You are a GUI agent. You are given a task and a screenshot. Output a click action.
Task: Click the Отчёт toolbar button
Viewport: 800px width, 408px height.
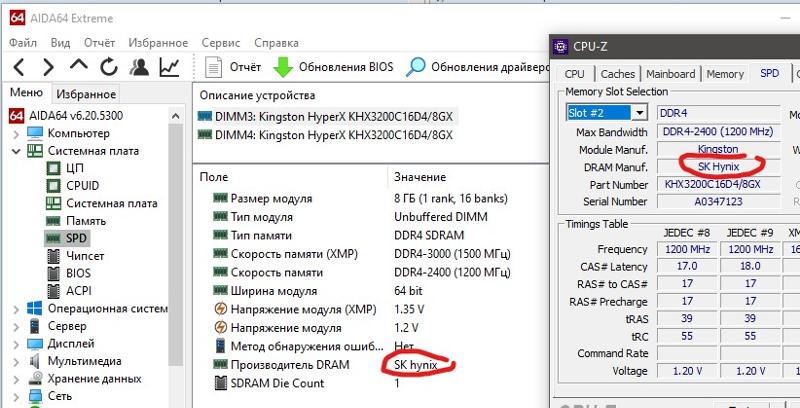pos(233,67)
